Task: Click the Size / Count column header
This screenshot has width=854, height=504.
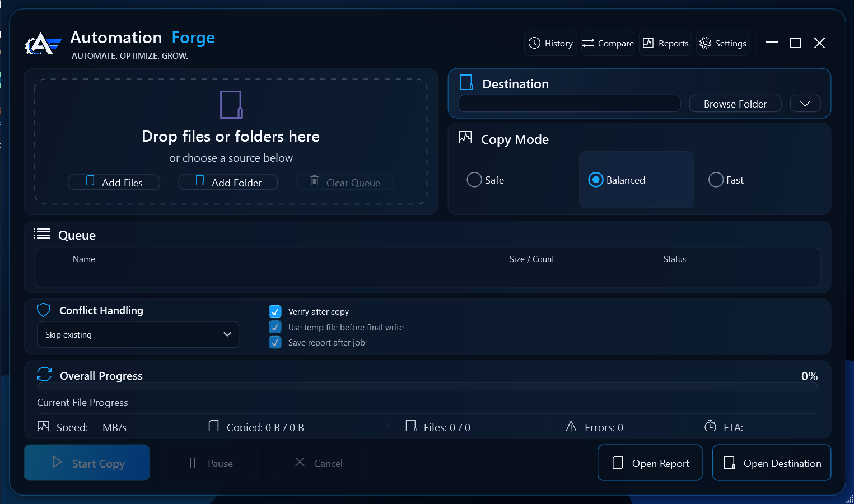Action: (532, 259)
